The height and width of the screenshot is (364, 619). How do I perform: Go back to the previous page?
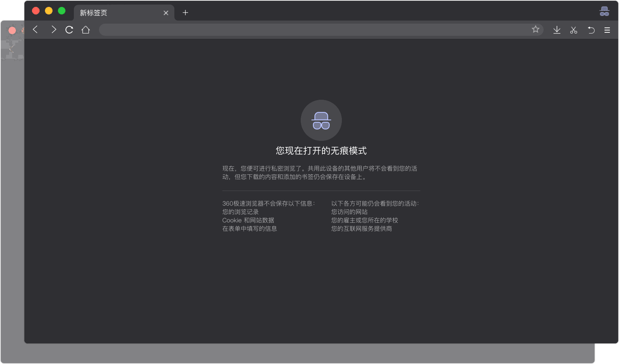[x=35, y=29]
